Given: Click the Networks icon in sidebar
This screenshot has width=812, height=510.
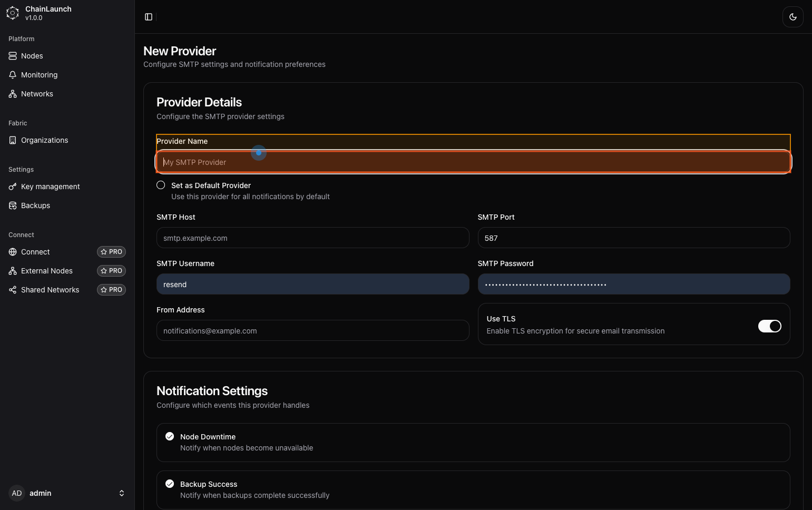Looking at the screenshot, I should click(x=13, y=94).
